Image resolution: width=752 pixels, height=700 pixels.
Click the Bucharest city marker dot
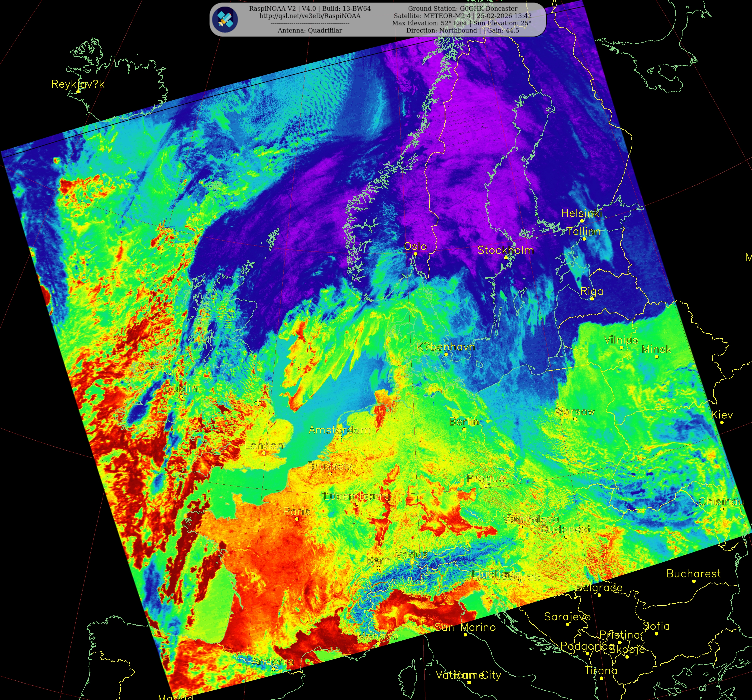[694, 581]
